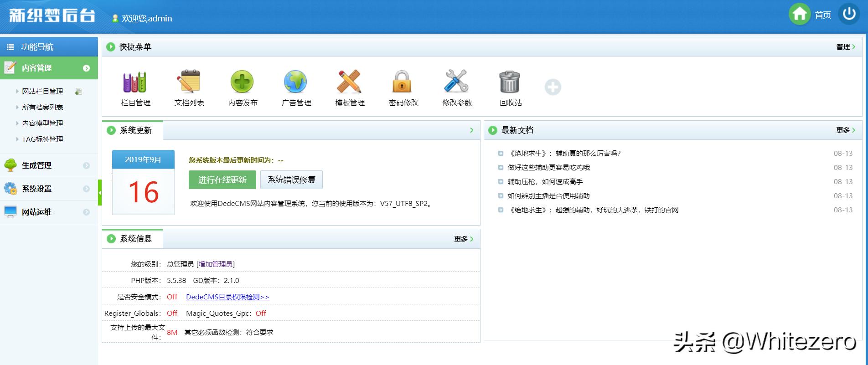Select the 生成管理 menu heading
The image size is (868, 365).
[36, 165]
